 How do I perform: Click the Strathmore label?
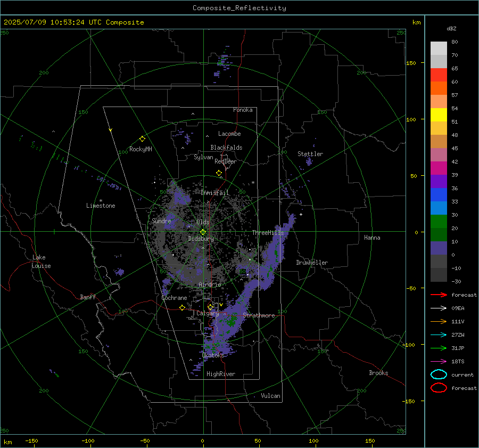259,315
